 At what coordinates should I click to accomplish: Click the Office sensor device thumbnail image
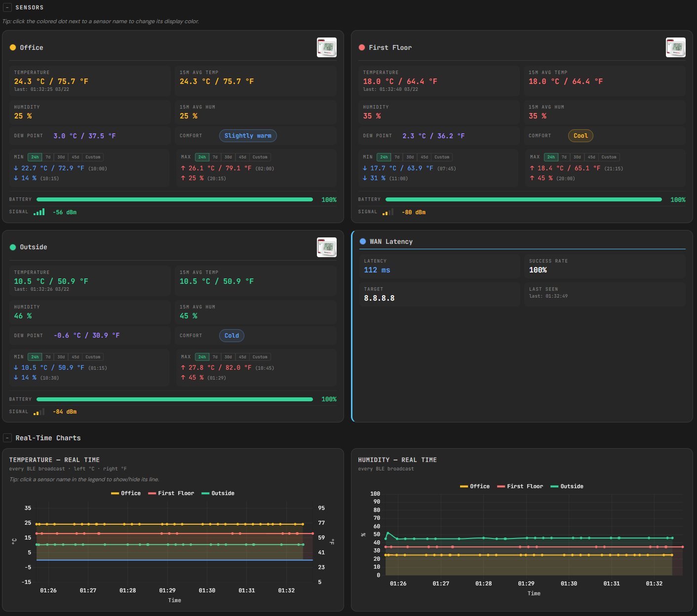pos(326,47)
